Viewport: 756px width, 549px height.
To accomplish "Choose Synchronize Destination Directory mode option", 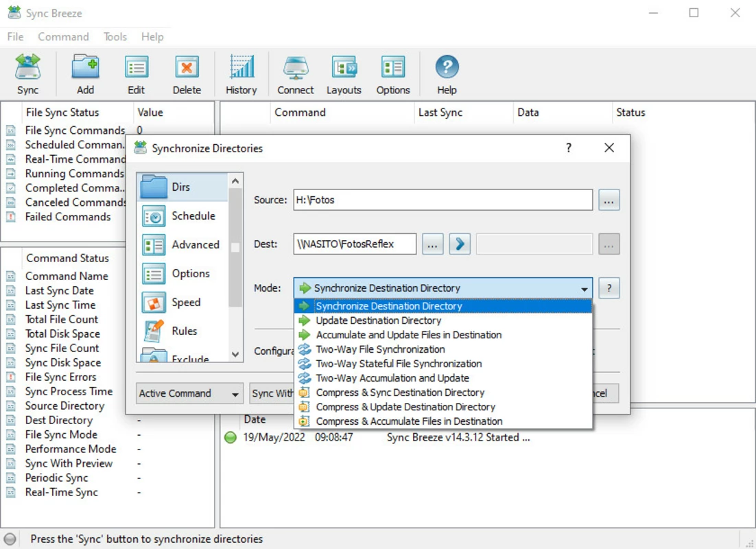I will 443,306.
